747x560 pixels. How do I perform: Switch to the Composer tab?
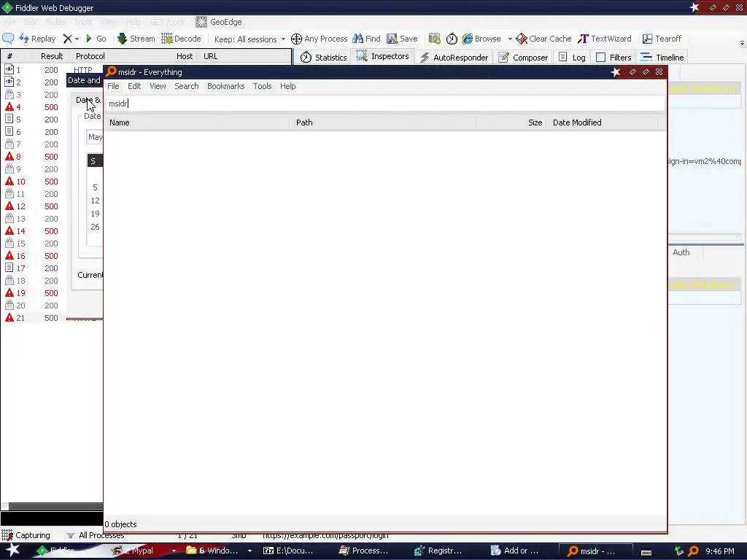coord(523,57)
